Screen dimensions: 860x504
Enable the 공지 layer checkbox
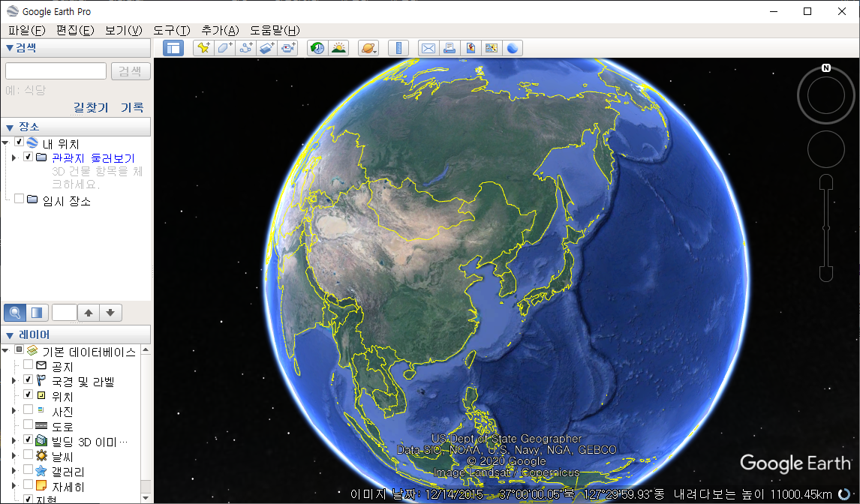pos(28,364)
